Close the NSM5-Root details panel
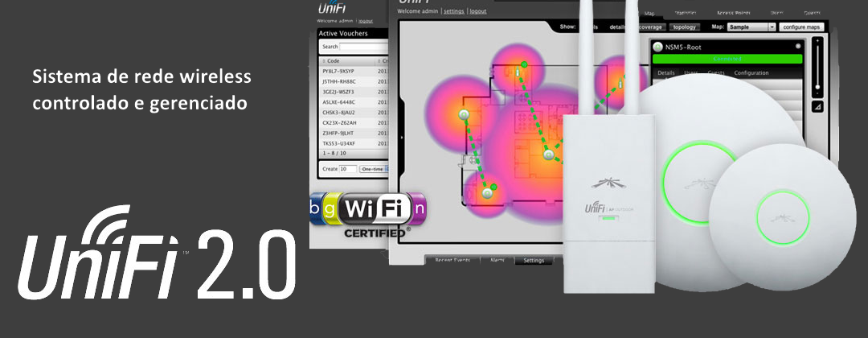The width and height of the screenshot is (868, 338). click(x=798, y=47)
